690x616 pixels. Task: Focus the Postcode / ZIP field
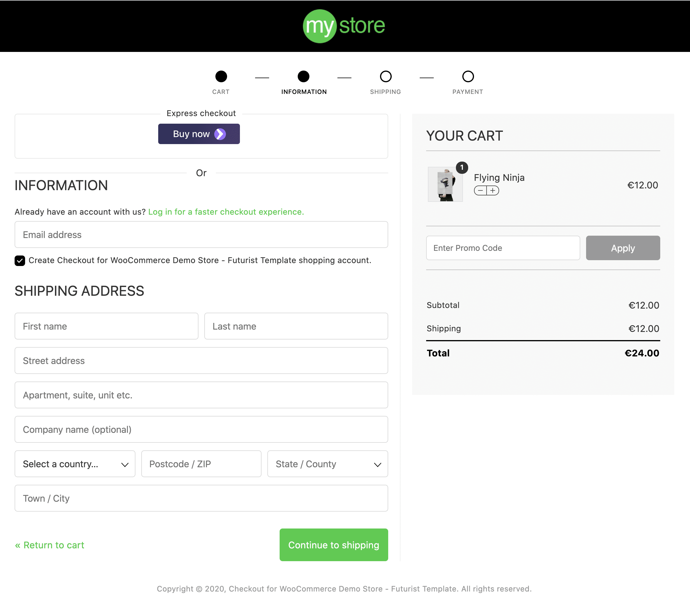tap(201, 464)
